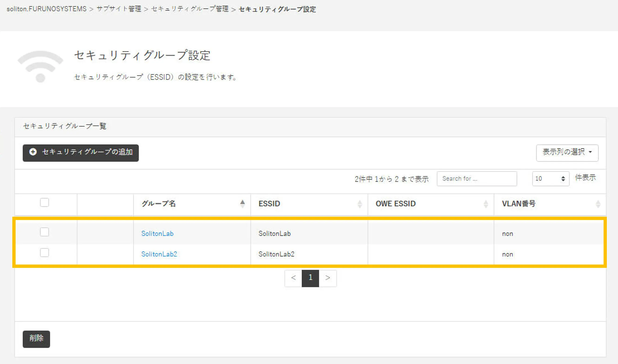Sort by VLAN番号 column arrows

point(598,204)
